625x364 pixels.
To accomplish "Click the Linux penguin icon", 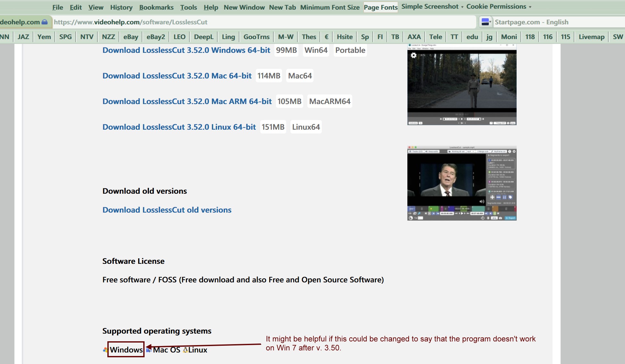I will click(185, 350).
